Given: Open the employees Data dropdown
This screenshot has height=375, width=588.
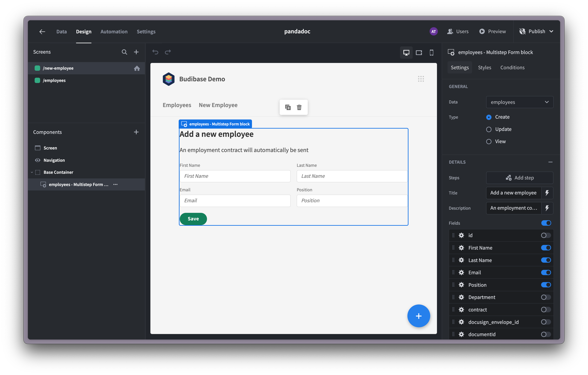Looking at the screenshot, I should [519, 102].
